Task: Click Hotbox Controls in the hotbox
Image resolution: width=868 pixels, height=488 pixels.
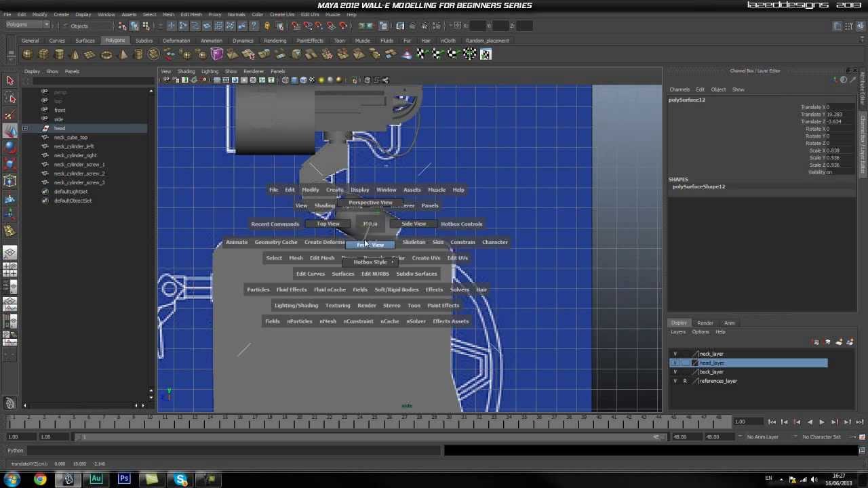Action: (461, 224)
